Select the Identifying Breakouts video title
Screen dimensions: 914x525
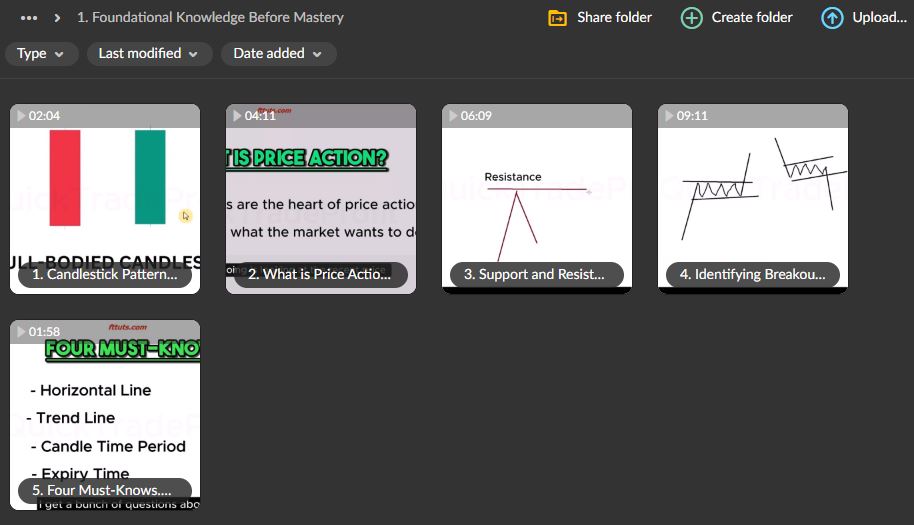pyautogui.click(x=752, y=275)
